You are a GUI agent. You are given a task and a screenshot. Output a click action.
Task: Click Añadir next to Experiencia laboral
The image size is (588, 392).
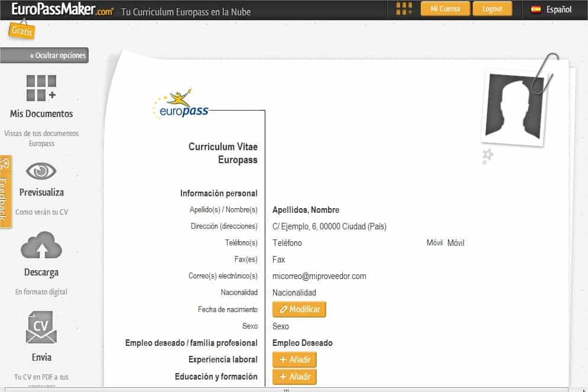click(294, 359)
